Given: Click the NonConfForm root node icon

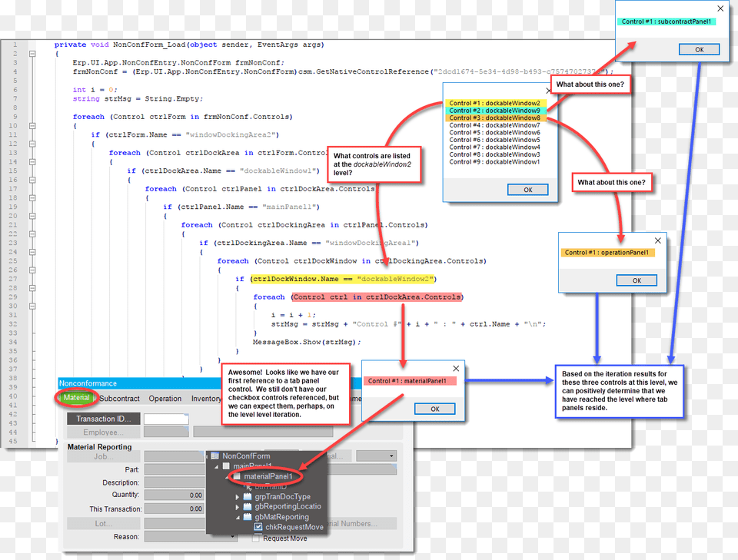Looking at the screenshot, I should (x=214, y=456).
